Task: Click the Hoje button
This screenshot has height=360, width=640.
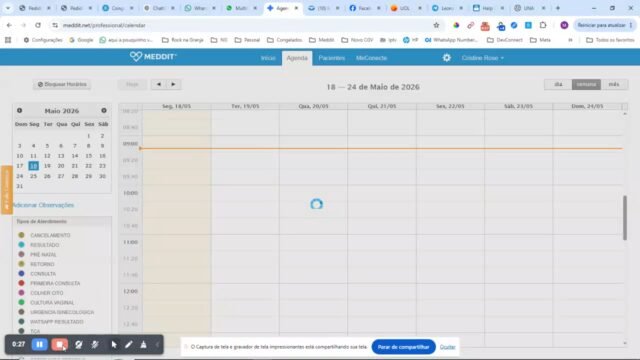Action: click(132, 84)
